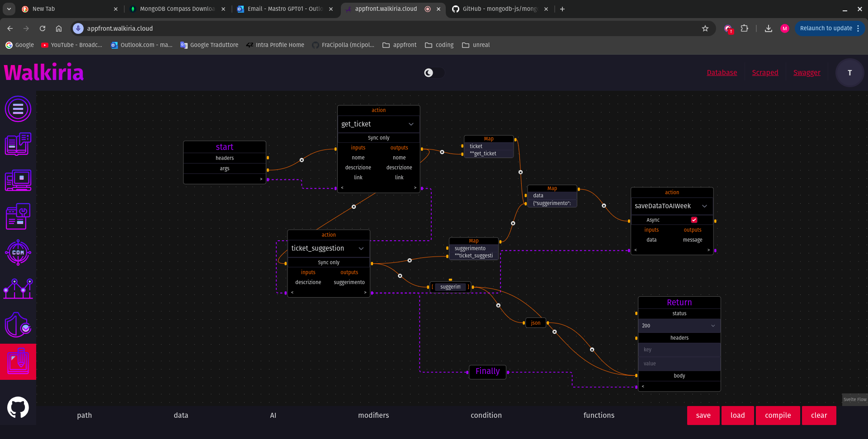Open browser downloads icon

(769, 28)
